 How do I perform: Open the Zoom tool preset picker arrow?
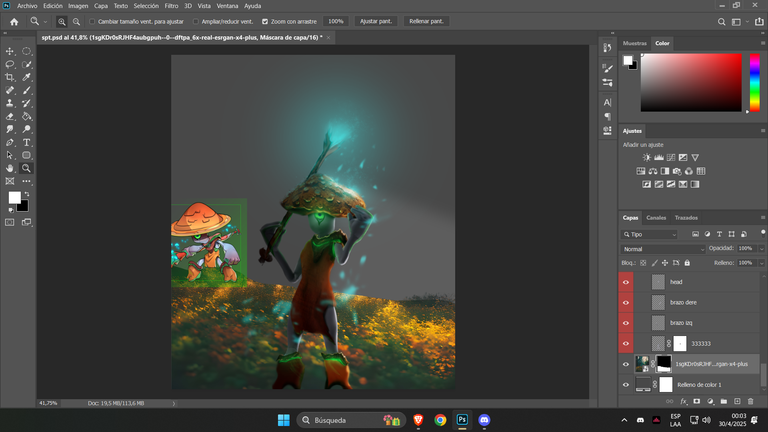pos(45,22)
